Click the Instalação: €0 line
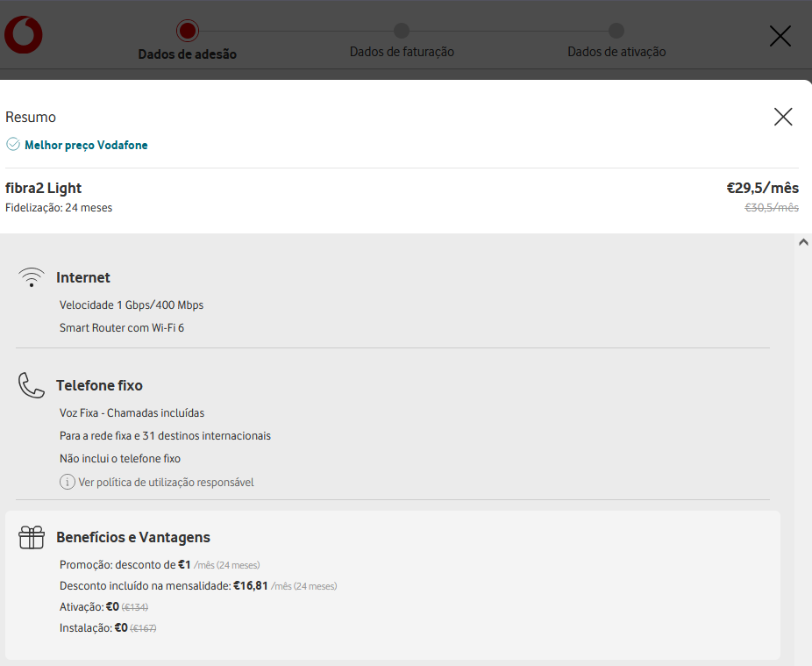The image size is (812, 666). pyautogui.click(x=108, y=628)
